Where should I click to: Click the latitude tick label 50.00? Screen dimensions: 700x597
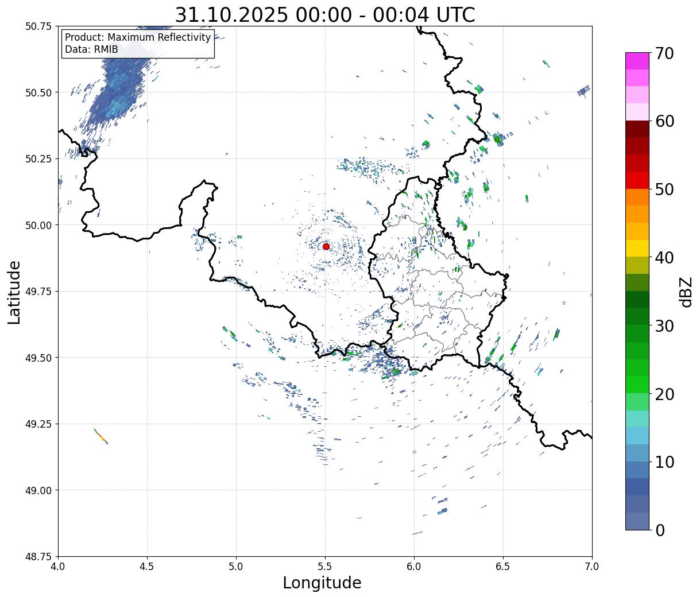pyautogui.click(x=38, y=225)
